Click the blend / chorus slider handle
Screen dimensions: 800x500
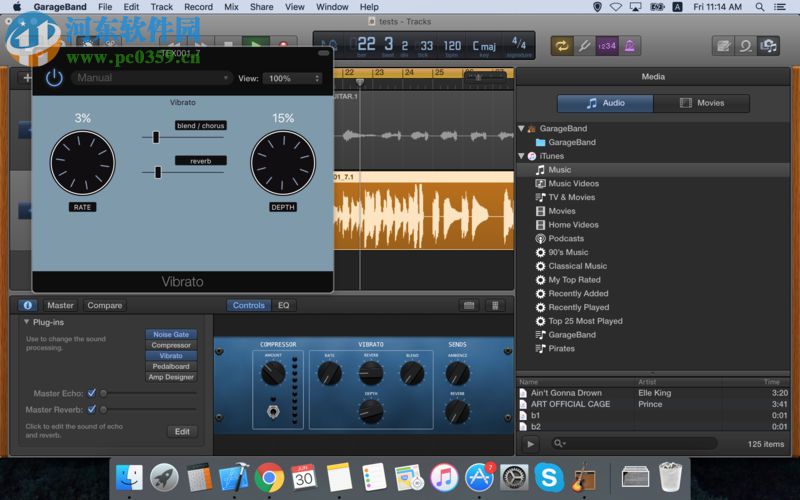coord(156,137)
